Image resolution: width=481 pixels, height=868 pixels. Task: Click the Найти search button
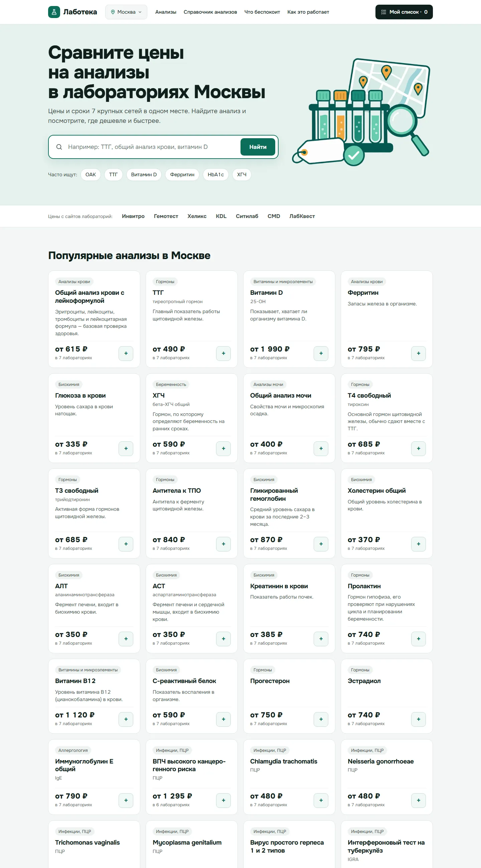click(x=258, y=147)
